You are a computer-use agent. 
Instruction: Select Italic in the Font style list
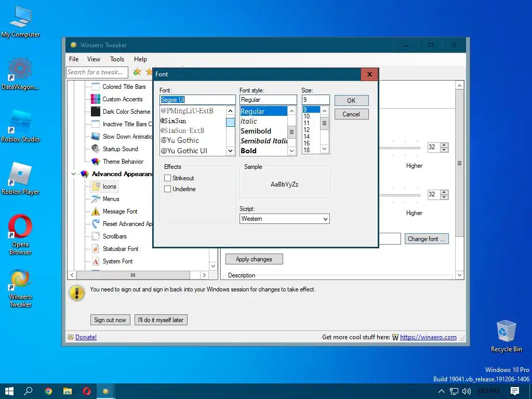pos(263,121)
